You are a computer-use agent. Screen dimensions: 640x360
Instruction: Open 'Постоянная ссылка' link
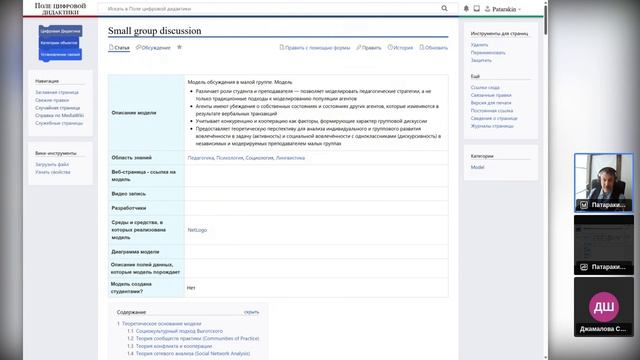point(491,111)
